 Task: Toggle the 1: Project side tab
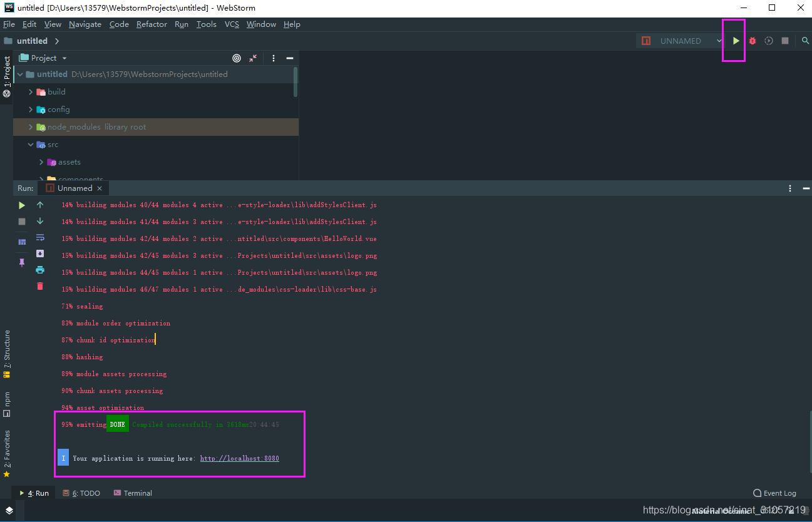tap(6, 76)
